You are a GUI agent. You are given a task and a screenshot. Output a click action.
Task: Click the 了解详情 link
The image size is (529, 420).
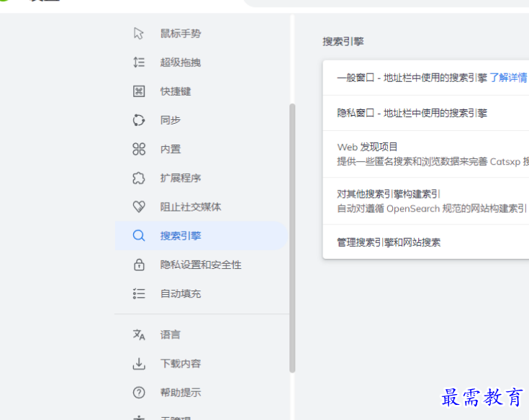pyautogui.click(x=508, y=78)
